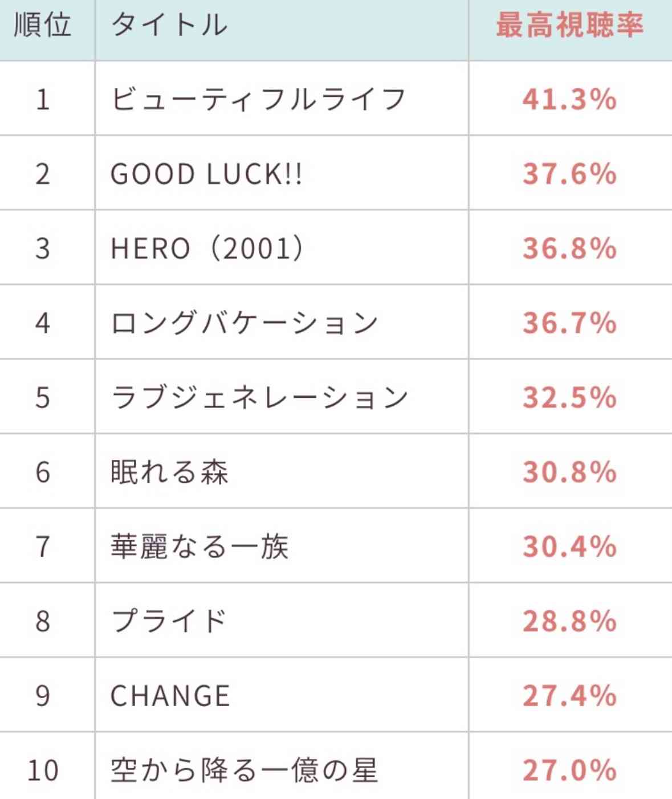Screen dimensions: 672x799
Task: Select the ラブジェネレーション title cell
Action: pyautogui.click(x=259, y=397)
